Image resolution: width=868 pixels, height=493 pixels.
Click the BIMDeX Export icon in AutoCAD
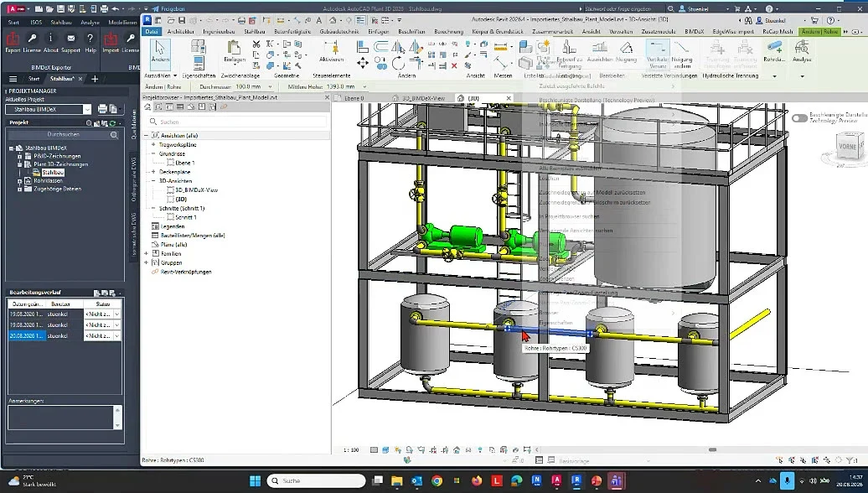(x=13, y=39)
